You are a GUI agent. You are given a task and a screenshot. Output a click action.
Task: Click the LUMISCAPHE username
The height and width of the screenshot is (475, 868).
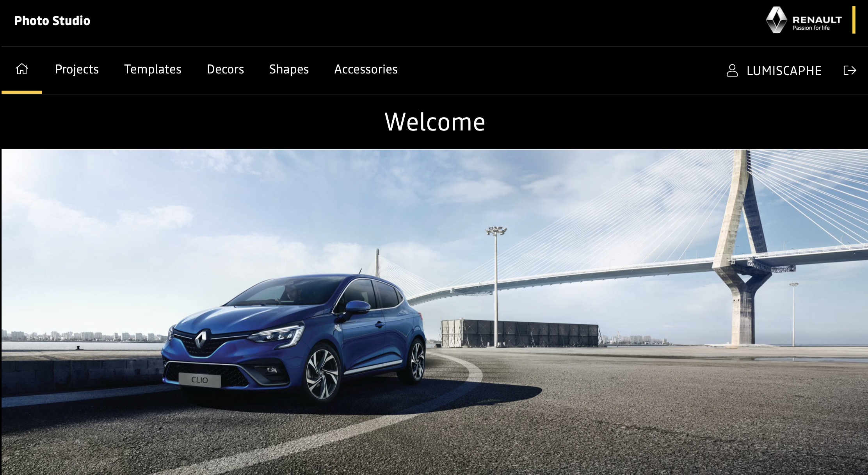coord(784,71)
